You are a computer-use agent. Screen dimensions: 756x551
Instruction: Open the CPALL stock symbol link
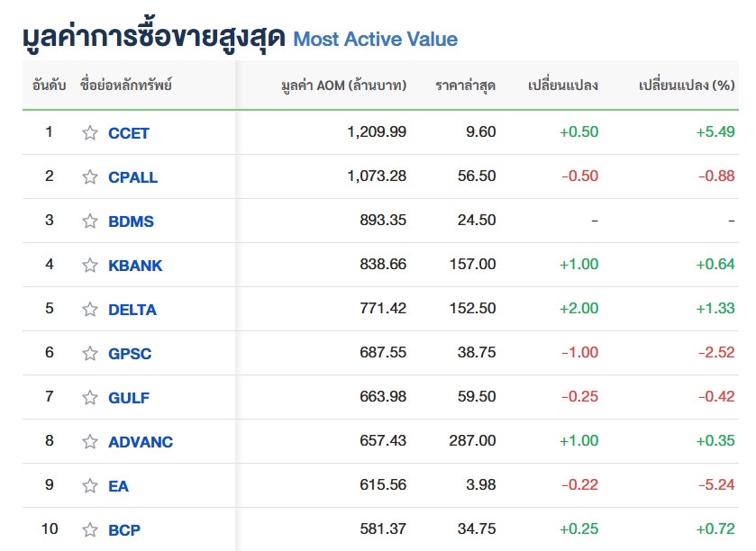click(133, 177)
